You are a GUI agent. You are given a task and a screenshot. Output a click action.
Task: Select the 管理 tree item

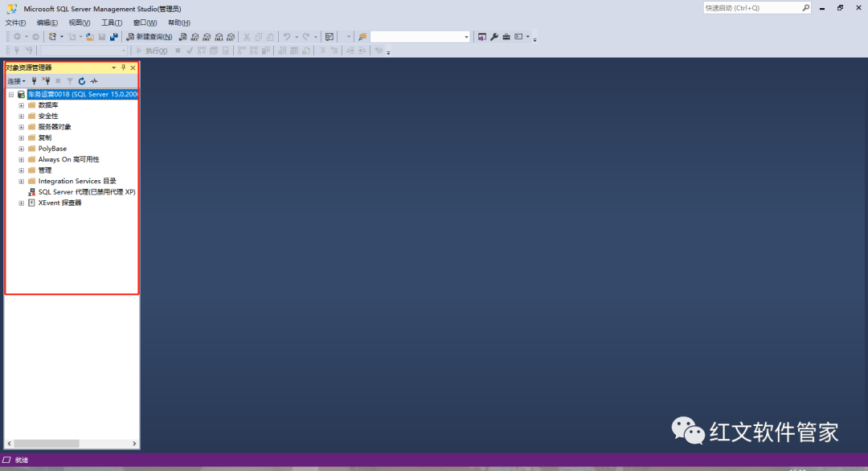(44, 170)
